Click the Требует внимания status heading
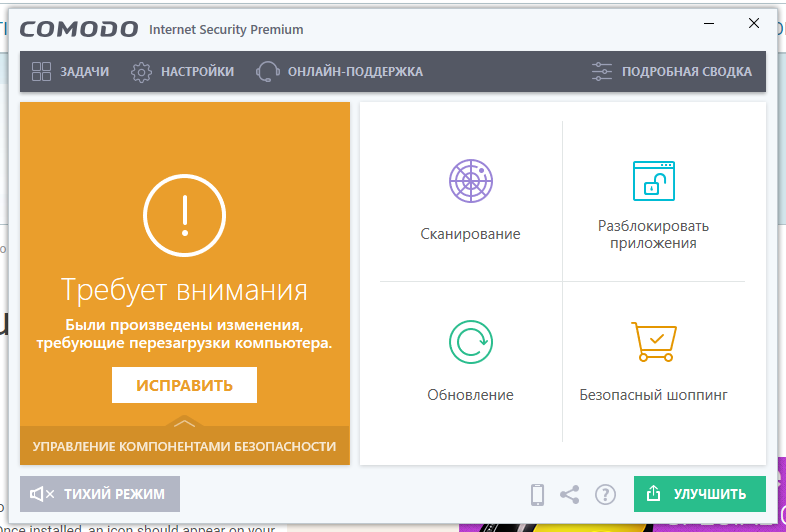The image size is (786, 532). pos(184,290)
